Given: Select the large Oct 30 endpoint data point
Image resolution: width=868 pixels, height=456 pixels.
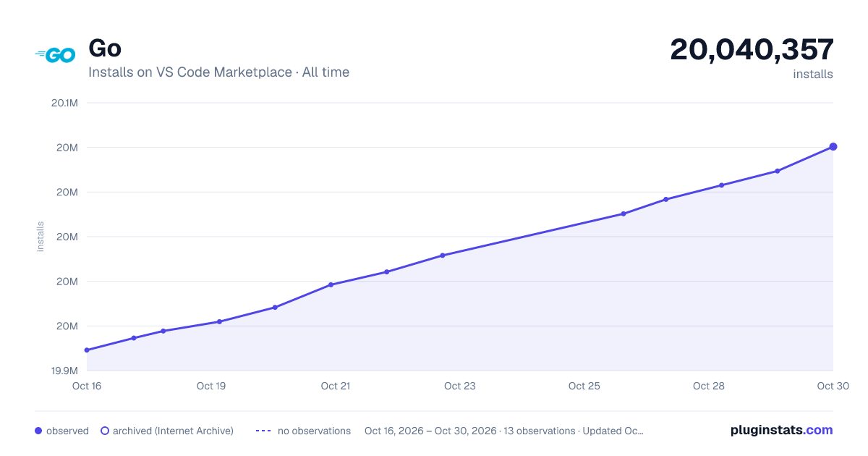Looking at the screenshot, I should [833, 147].
